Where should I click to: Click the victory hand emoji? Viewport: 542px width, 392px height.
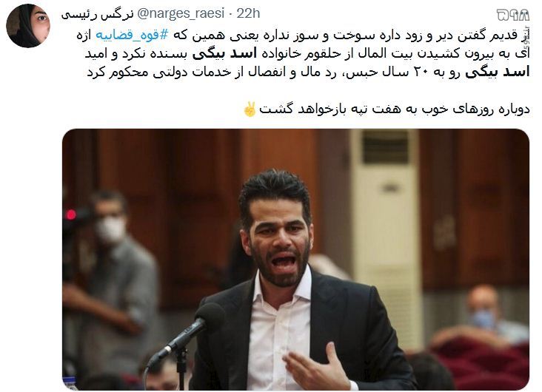coord(250,109)
